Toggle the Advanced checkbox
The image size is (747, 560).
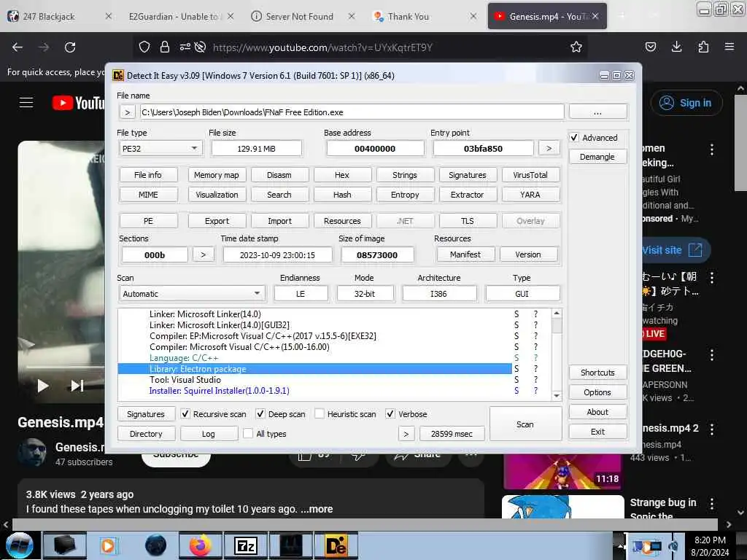[x=575, y=138]
